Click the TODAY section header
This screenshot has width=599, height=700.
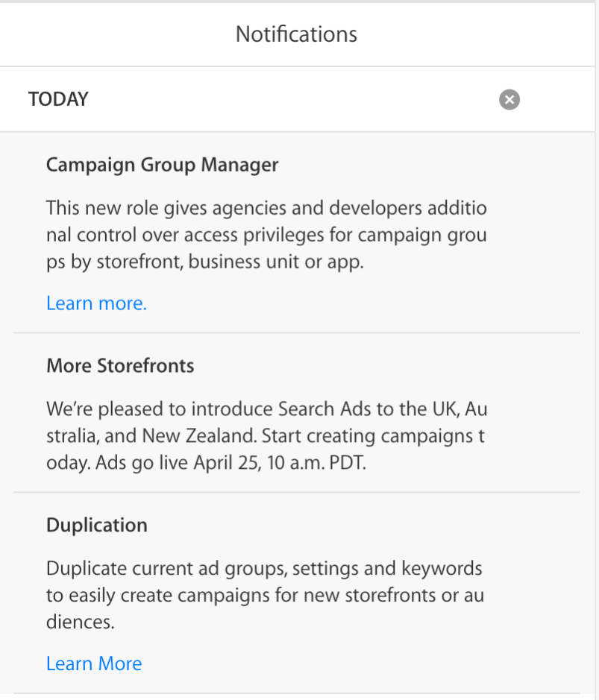point(58,99)
